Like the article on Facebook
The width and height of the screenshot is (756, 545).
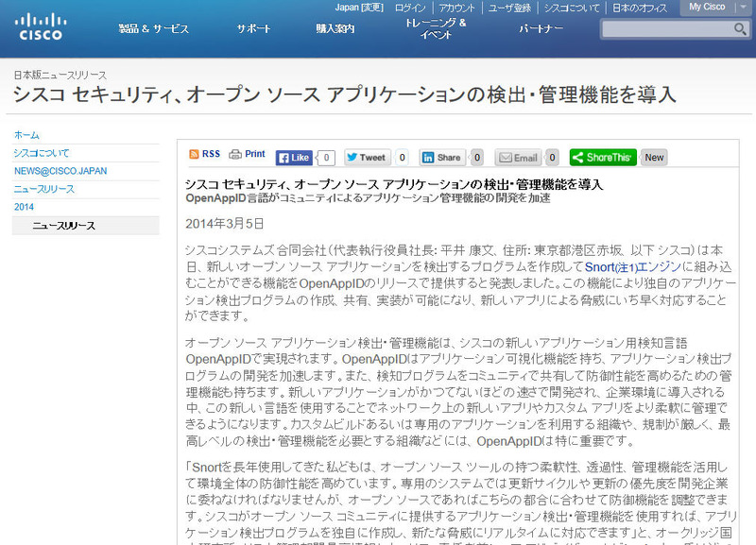click(x=294, y=158)
